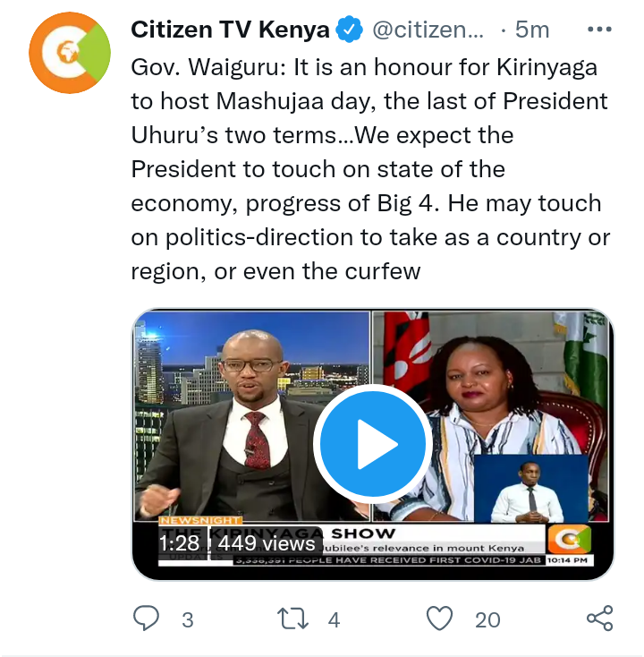Open the share tweet icon
Screen dimensions: 644x657
[x=600, y=619]
